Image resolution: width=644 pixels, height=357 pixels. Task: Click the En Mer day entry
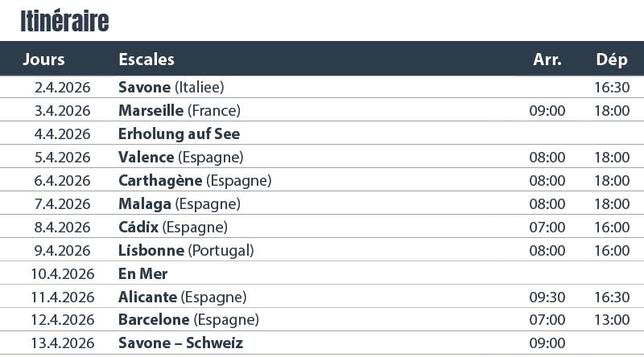[142, 273]
